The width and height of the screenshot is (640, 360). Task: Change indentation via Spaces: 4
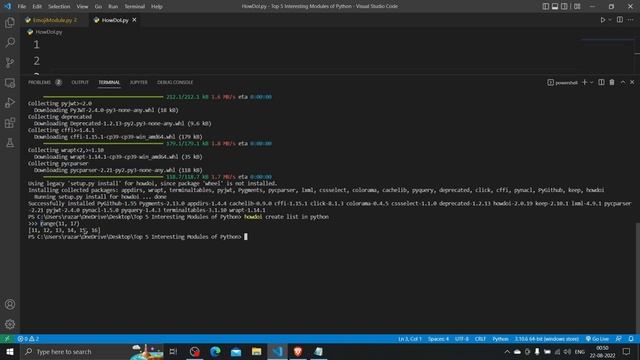pos(438,339)
